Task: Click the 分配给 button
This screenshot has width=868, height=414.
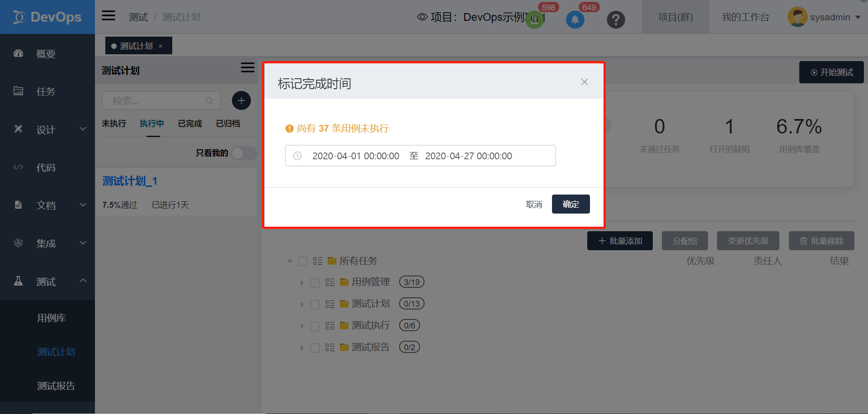Action: point(685,241)
